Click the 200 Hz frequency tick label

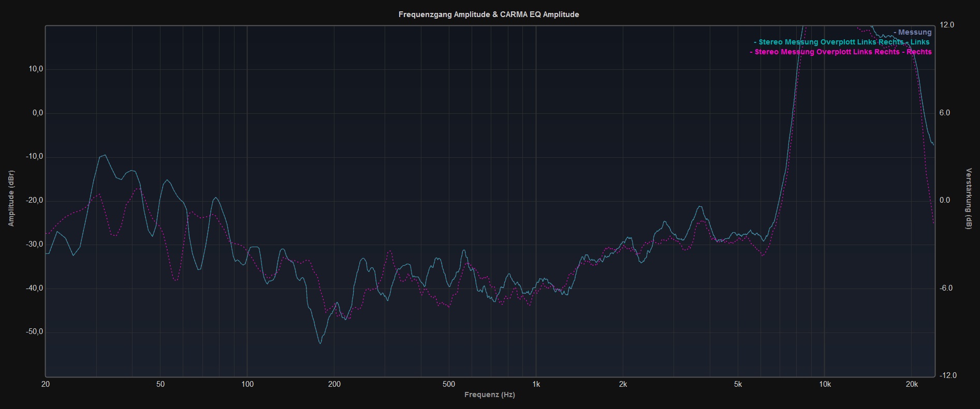tap(334, 384)
